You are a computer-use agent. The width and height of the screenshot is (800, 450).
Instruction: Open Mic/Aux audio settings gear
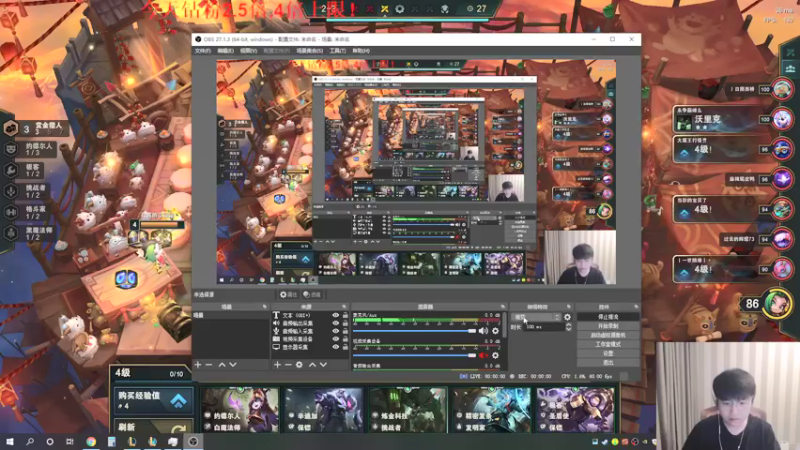[495, 331]
